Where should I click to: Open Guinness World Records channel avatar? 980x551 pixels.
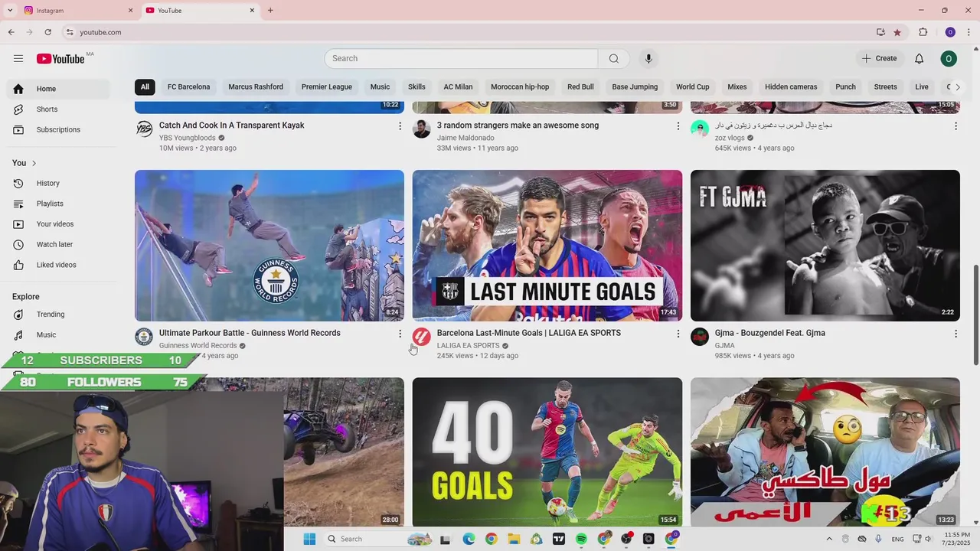point(144,337)
